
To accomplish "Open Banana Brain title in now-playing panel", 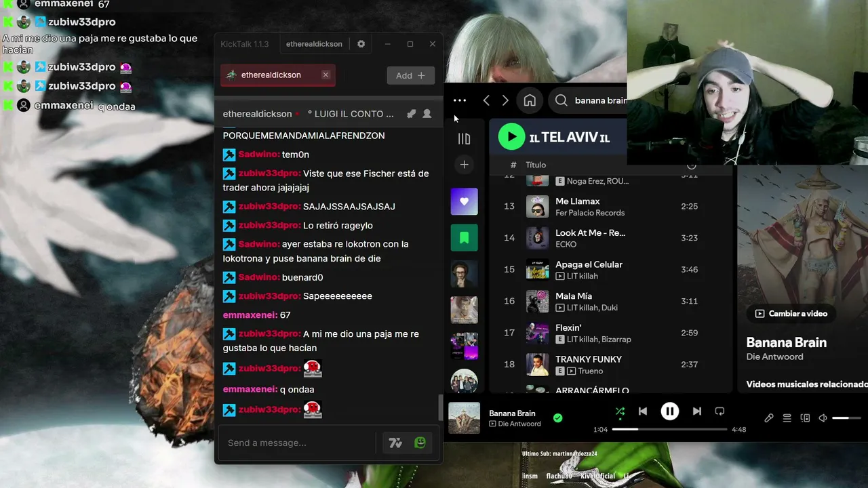I will tap(787, 342).
